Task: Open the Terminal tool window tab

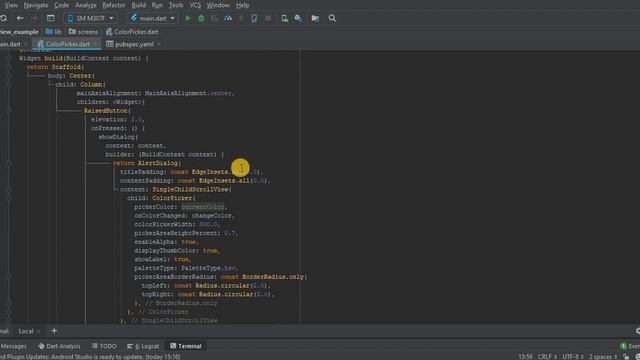Action: [186, 346]
